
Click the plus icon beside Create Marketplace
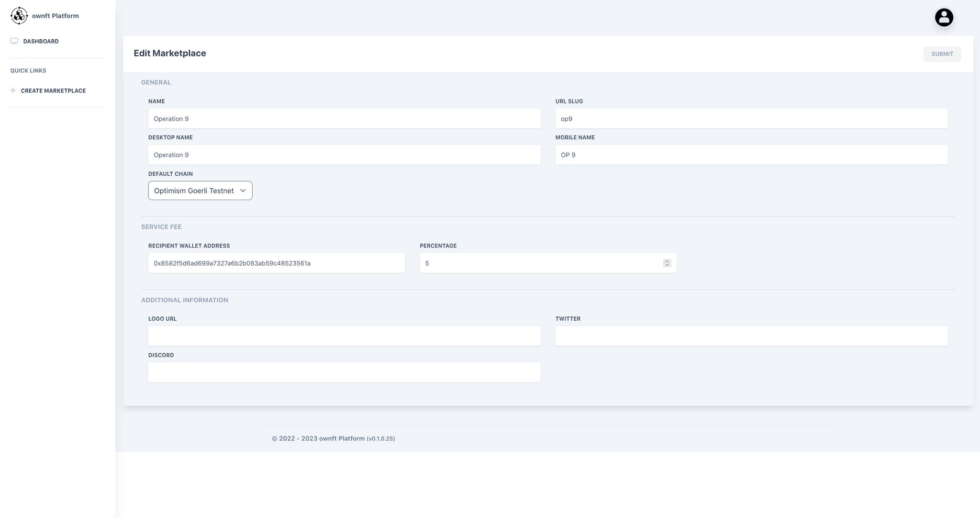(13, 90)
